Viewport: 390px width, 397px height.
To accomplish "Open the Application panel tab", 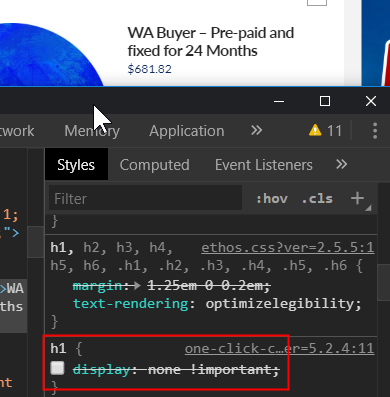I will click(x=187, y=131).
